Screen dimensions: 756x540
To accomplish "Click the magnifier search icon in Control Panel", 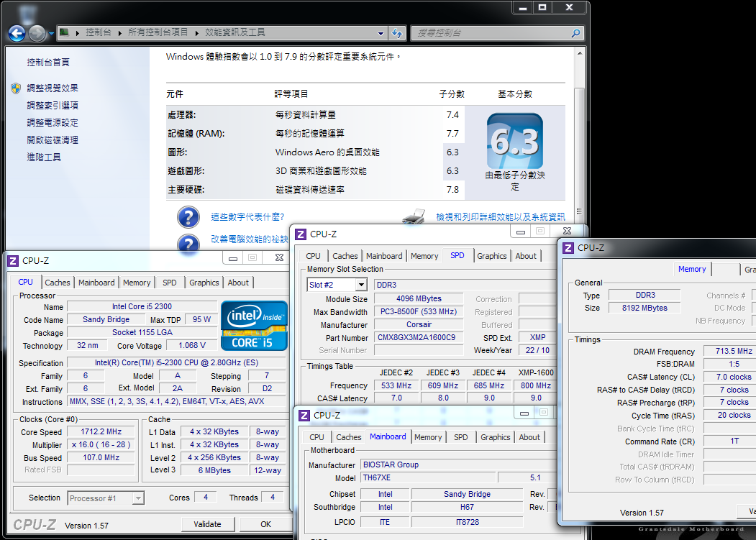I will coord(575,33).
